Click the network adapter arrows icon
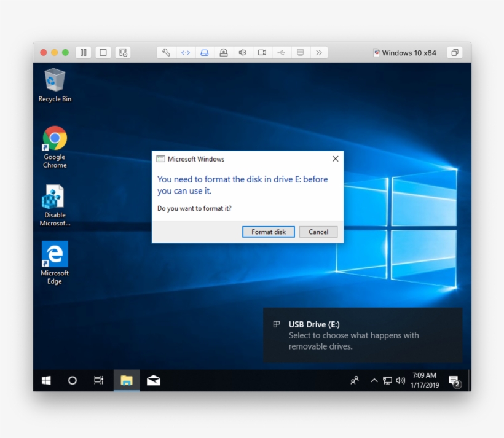 coord(186,52)
